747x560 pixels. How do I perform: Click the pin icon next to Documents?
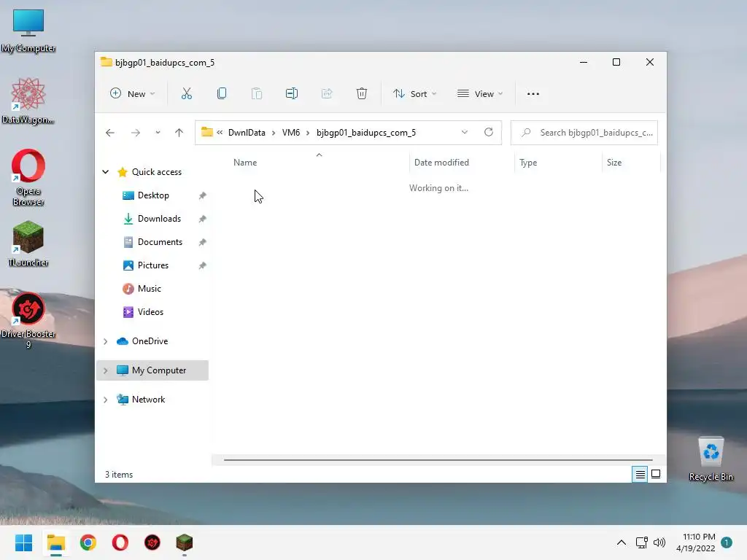point(203,242)
